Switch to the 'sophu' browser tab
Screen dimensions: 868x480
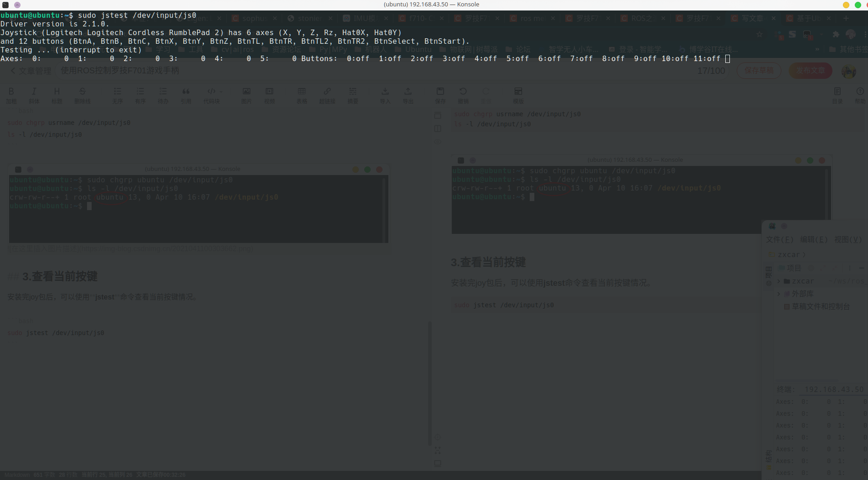click(x=254, y=18)
